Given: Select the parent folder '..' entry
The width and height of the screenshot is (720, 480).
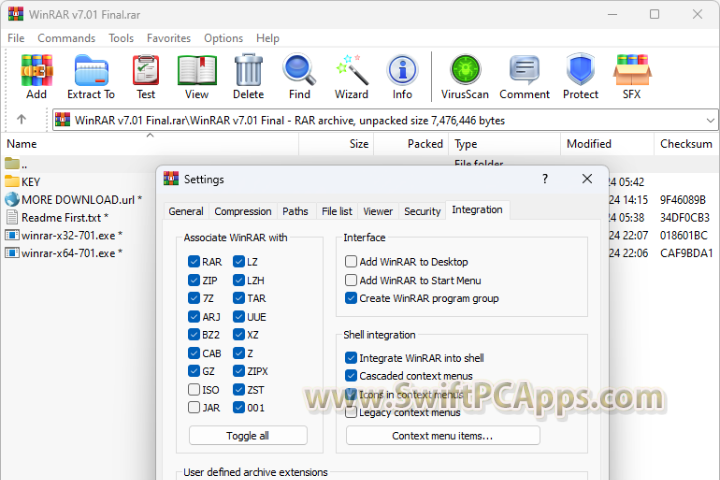Looking at the screenshot, I should (x=16, y=164).
